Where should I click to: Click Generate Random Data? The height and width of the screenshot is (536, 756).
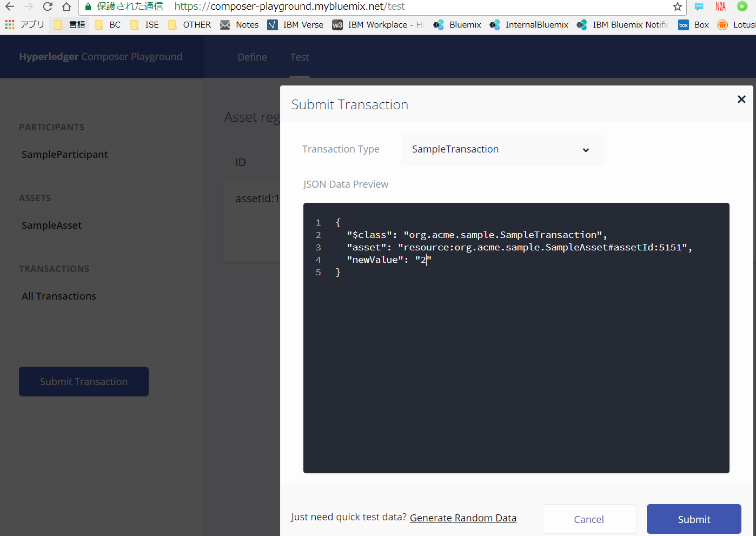(x=463, y=518)
